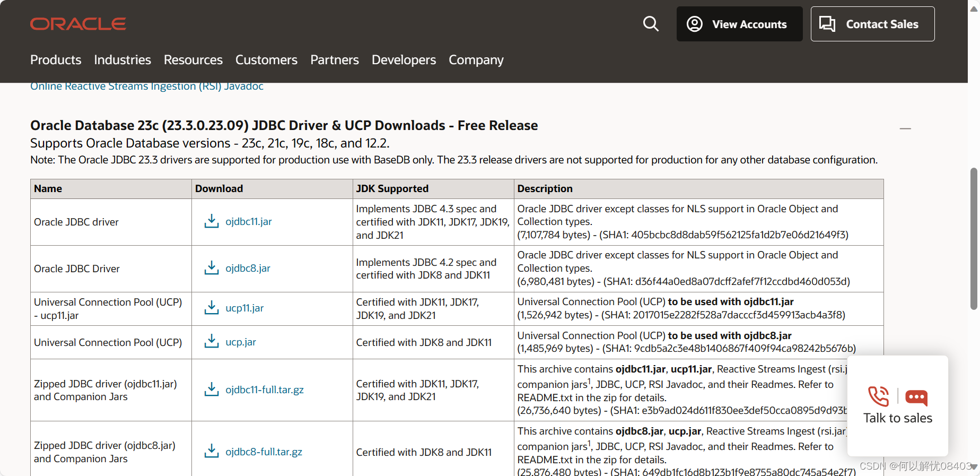Download the ojdbc11-full.tar.gz archive link
The width and height of the screenshot is (980, 476).
(x=265, y=390)
